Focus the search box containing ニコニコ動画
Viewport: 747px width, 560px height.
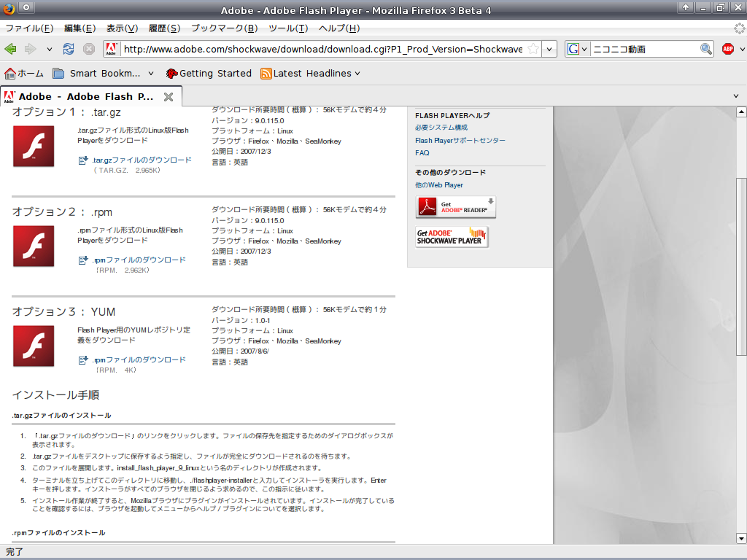pos(645,49)
